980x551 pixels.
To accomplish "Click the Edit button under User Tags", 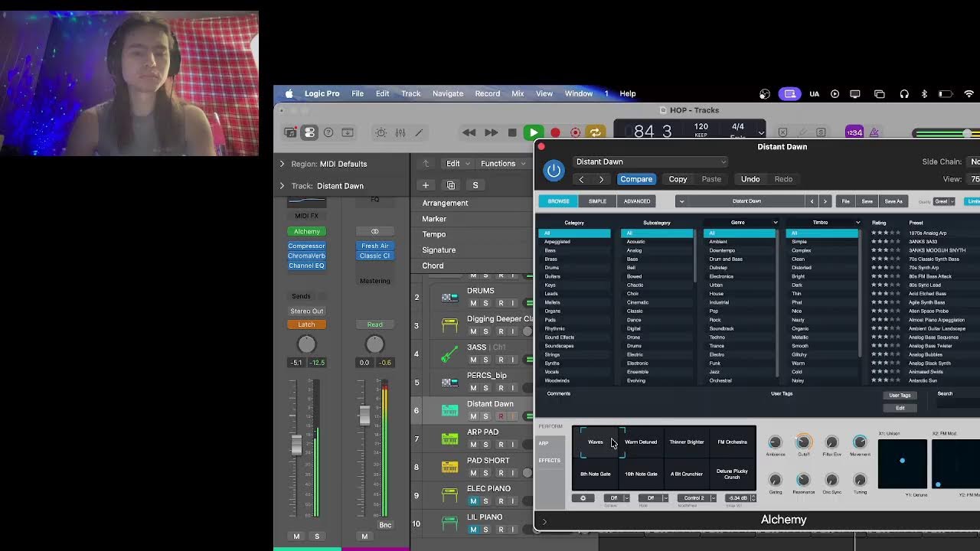I will [x=900, y=408].
